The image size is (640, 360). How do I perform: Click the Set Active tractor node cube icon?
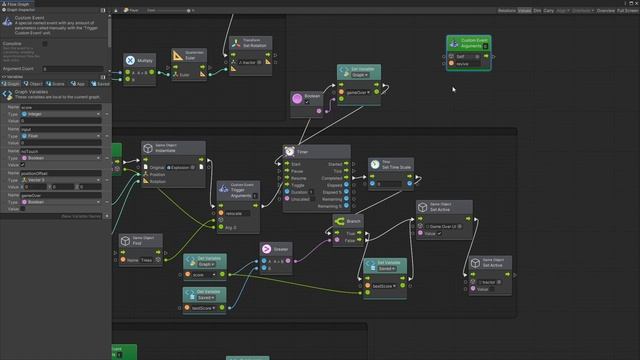pos(475,263)
